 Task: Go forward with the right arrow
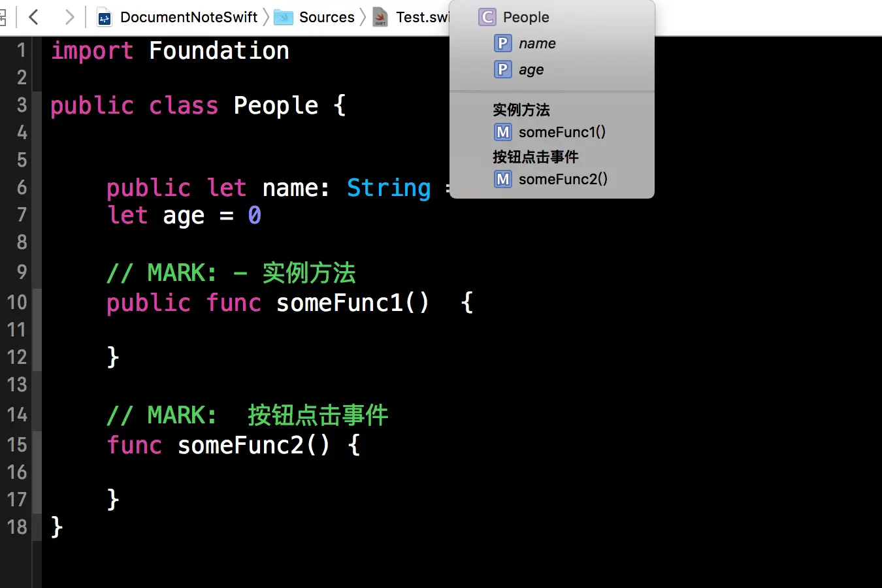point(69,17)
